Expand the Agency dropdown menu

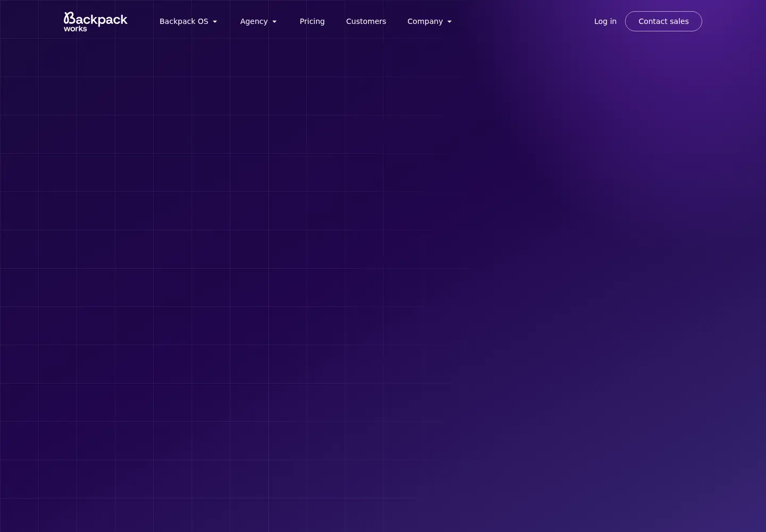click(x=259, y=21)
